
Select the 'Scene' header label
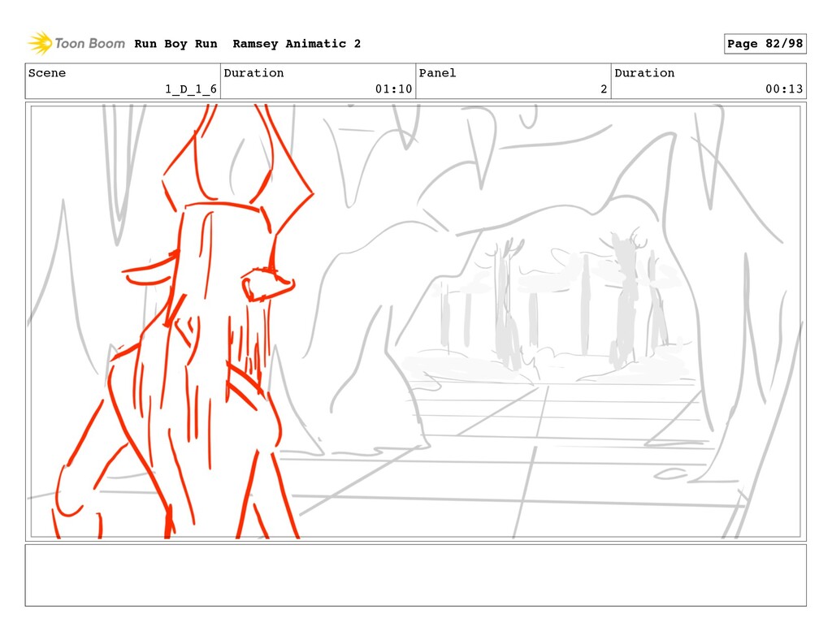click(47, 73)
